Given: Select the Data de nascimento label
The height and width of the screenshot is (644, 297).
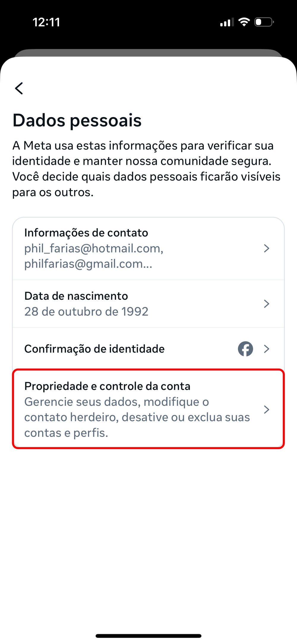Looking at the screenshot, I should tap(76, 296).
